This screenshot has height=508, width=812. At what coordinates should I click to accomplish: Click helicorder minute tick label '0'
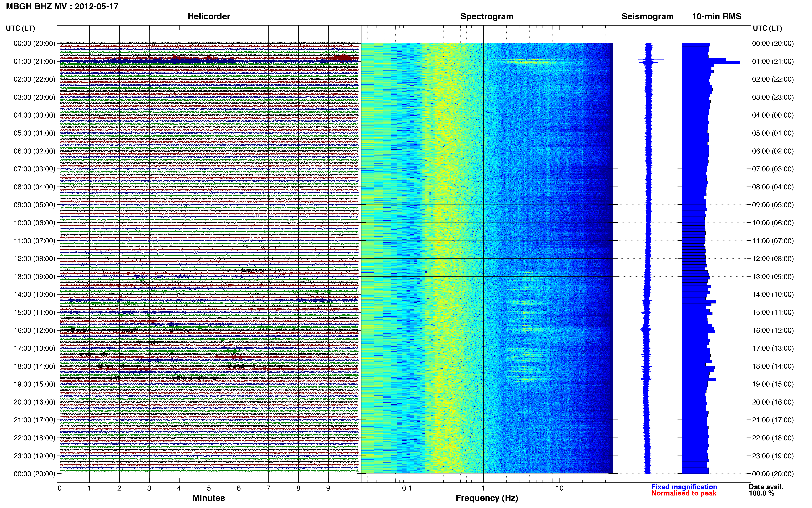tap(59, 488)
